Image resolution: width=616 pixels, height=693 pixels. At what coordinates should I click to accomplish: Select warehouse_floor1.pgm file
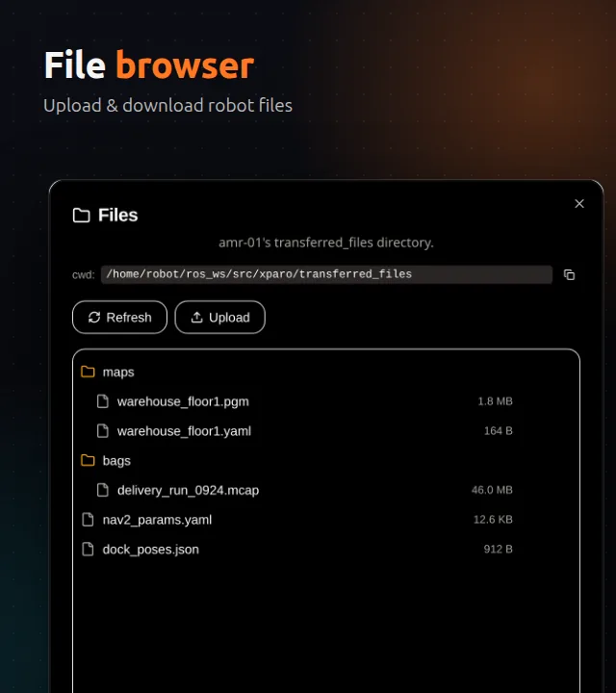click(326, 401)
